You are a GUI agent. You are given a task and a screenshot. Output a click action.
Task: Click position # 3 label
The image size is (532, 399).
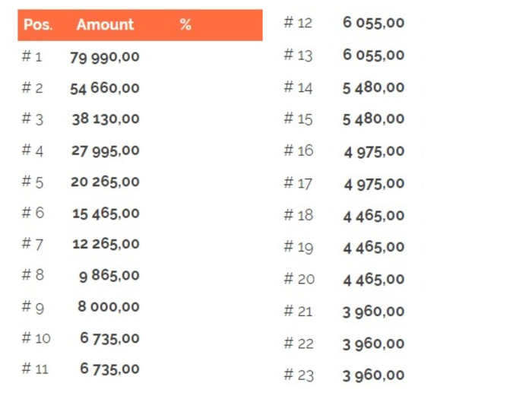(x=33, y=119)
